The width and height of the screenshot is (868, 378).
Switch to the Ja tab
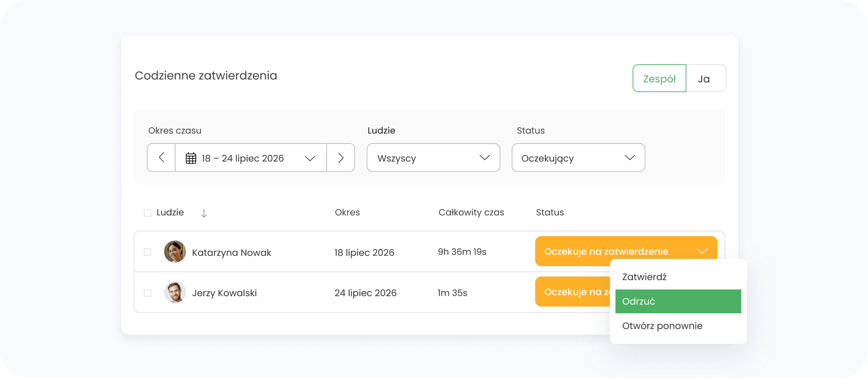pos(704,79)
